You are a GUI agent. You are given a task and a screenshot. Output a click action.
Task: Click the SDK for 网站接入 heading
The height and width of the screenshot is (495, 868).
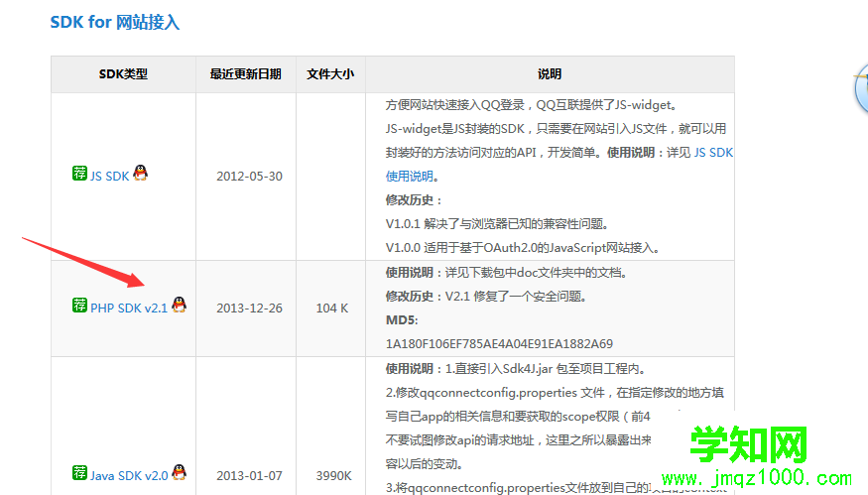click(x=115, y=22)
